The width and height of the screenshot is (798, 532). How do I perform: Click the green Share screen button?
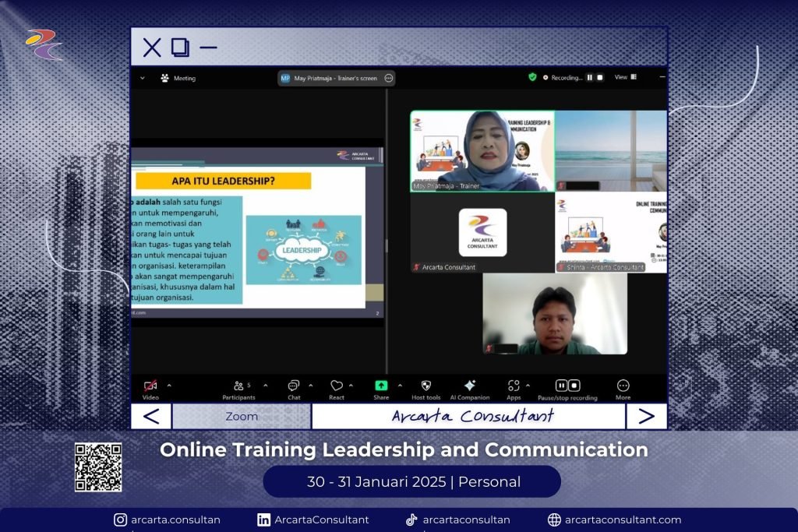click(x=381, y=386)
